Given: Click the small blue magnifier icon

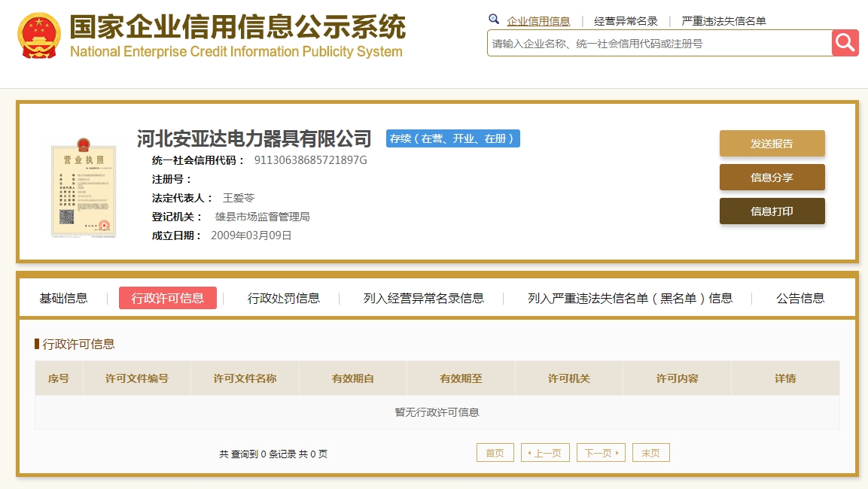Looking at the screenshot, I should point(494,20).
